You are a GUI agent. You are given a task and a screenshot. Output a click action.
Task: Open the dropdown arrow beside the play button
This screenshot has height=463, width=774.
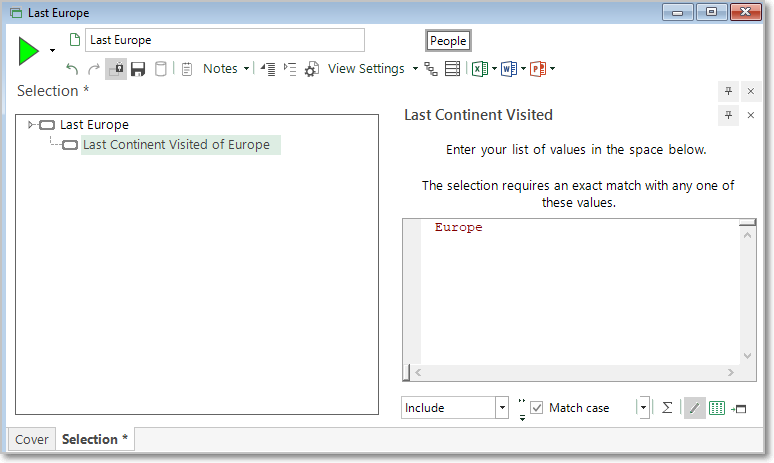52,50
